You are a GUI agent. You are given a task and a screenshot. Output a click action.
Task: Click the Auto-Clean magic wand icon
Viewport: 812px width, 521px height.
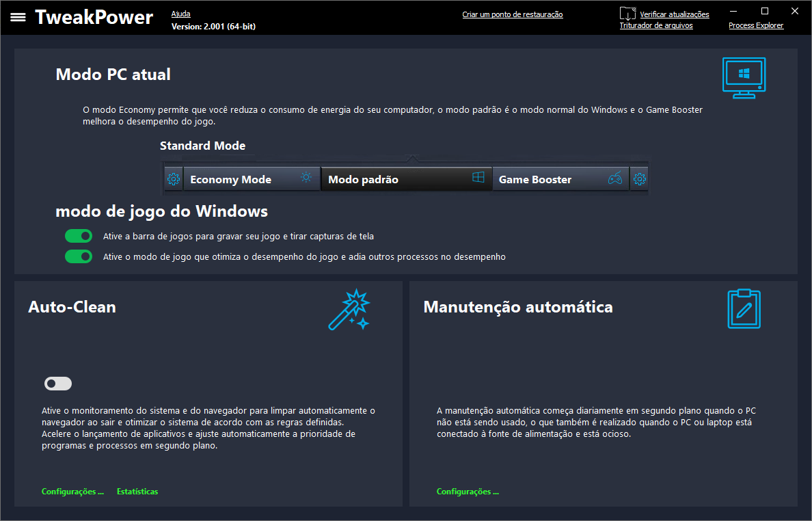349,310
